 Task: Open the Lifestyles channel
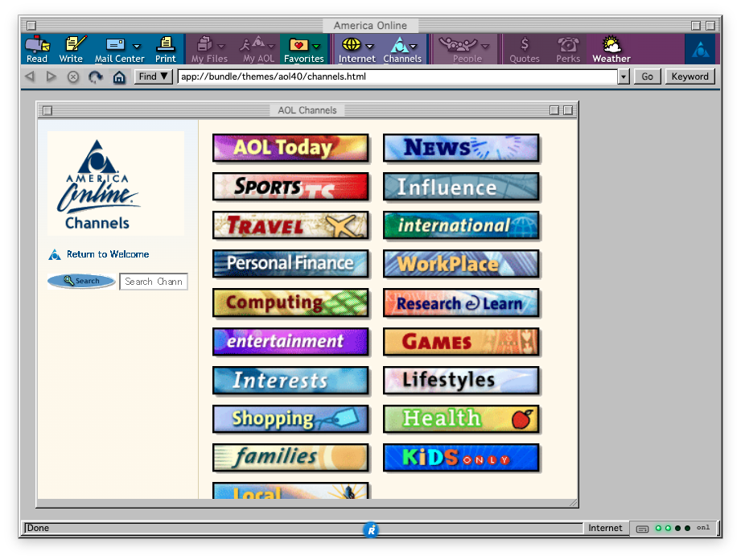(x=461, y=381)
